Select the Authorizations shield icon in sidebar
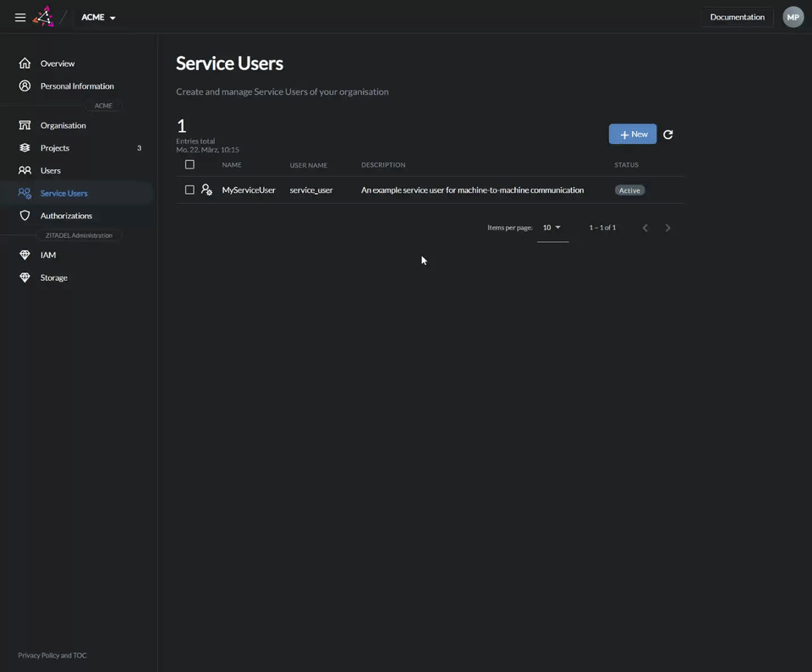This screenshot has height=672, width=812. pyautogui.click(x=24, y=215)
